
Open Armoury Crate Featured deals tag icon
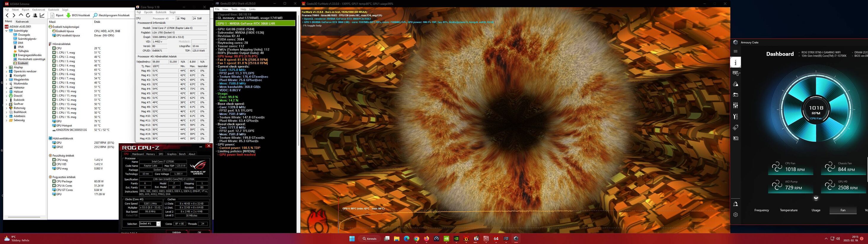click(x=735, y=128)
